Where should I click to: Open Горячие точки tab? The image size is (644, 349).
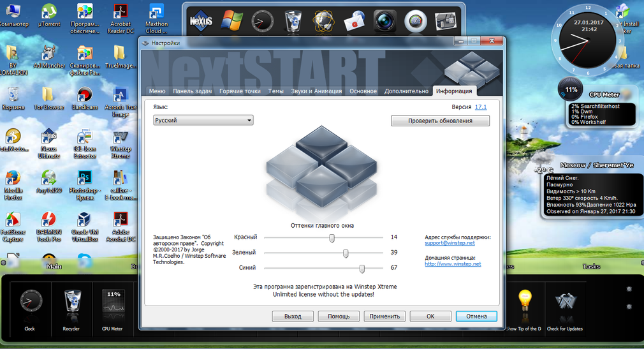tap(240, 91)
